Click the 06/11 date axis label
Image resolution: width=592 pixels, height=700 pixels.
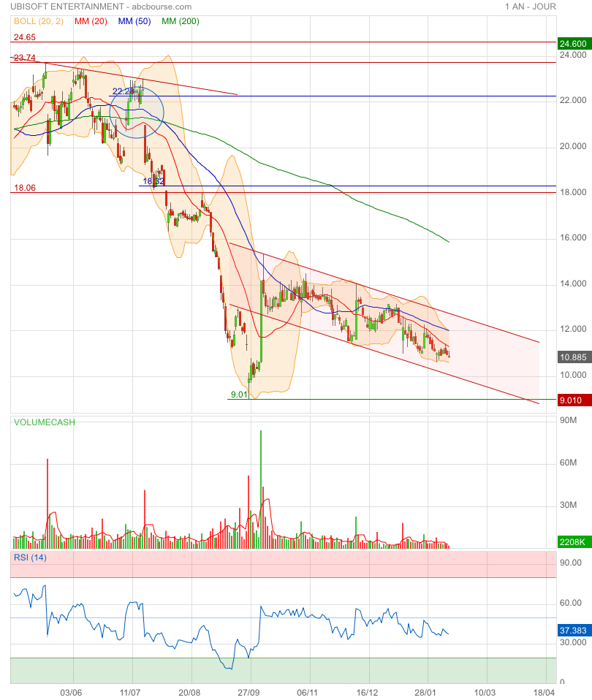(x=308, y=693)
